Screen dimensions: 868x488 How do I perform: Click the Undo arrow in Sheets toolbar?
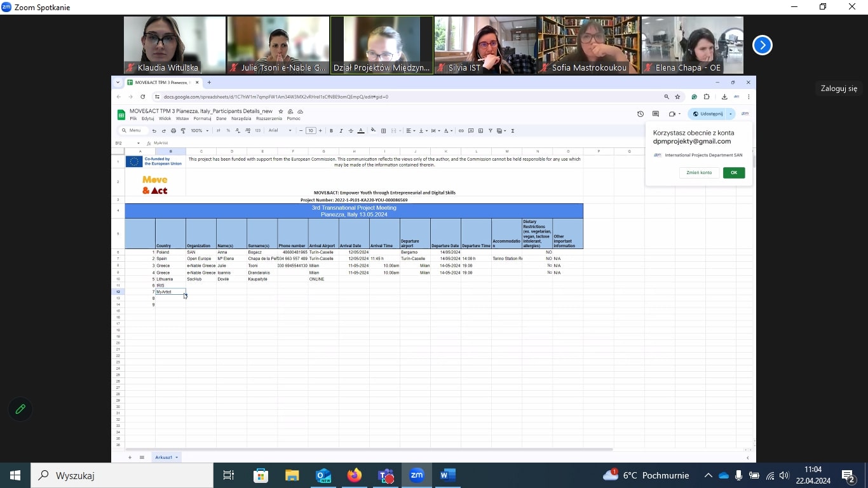point(154,131)
